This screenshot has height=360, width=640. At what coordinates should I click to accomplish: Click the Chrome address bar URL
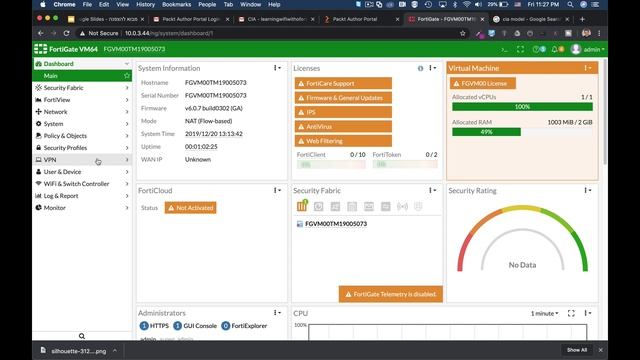pos(169,33)
